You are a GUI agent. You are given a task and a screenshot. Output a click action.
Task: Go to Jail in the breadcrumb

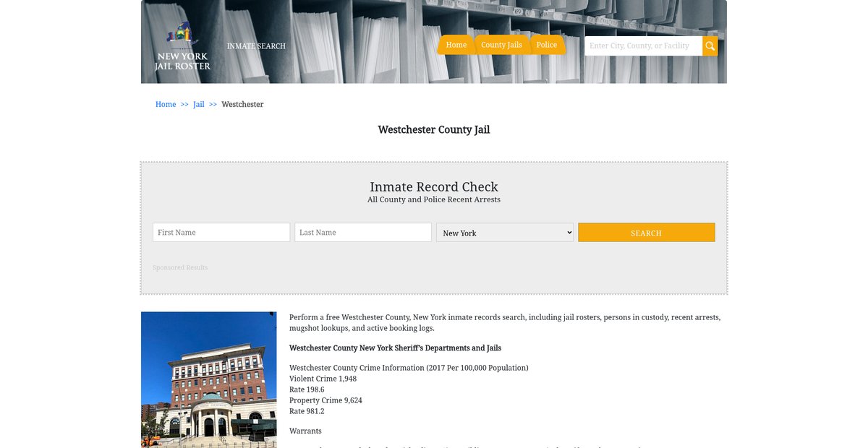pyautogui.click(x=199, y=105)
